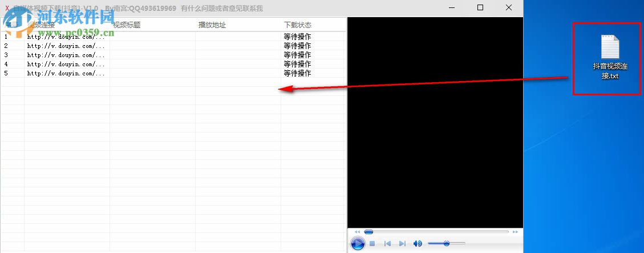Screen dimensions: 644x253
Task: Click the 视频标题 column header
Action: [x=127, y=25]
